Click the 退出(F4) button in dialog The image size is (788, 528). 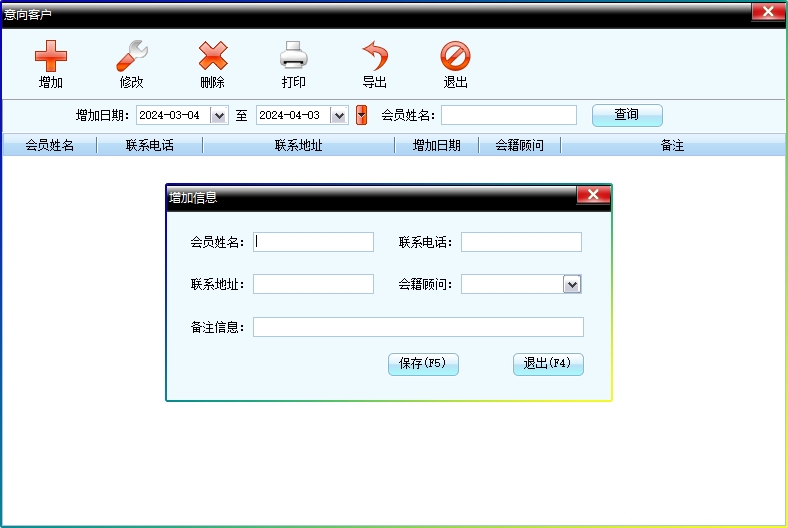[547, 364]
